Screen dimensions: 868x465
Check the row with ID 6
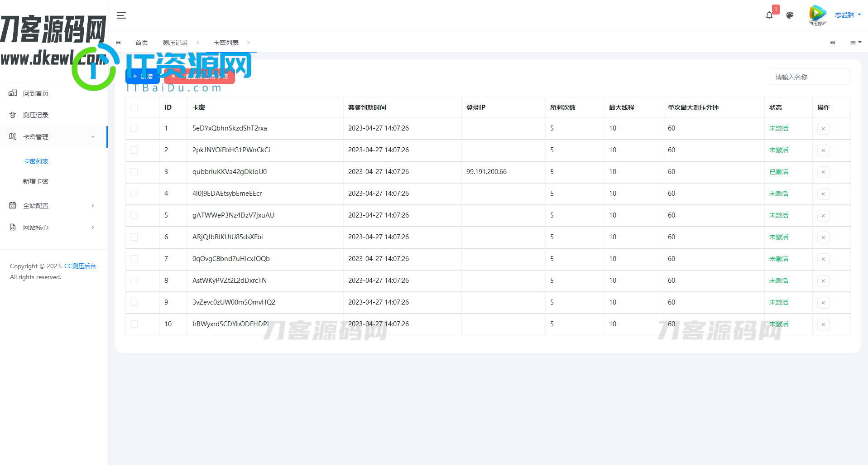click(134, 237)
